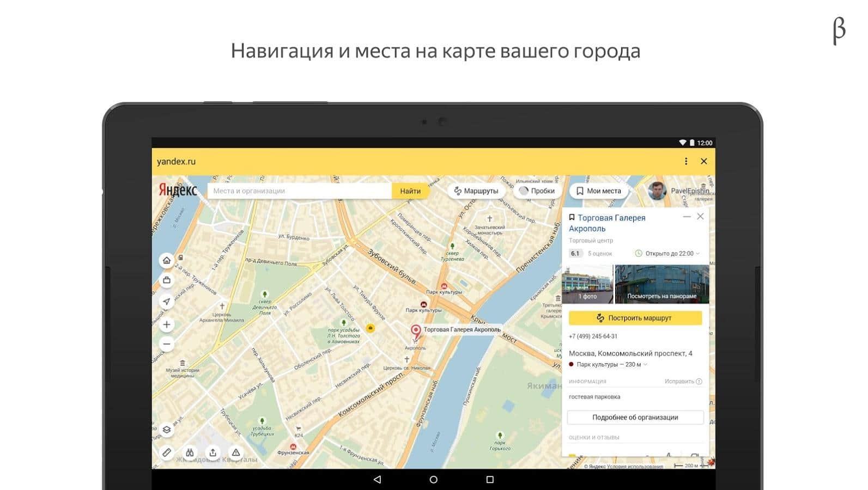Open the Маршруты routes menu item

coord(476,191)
